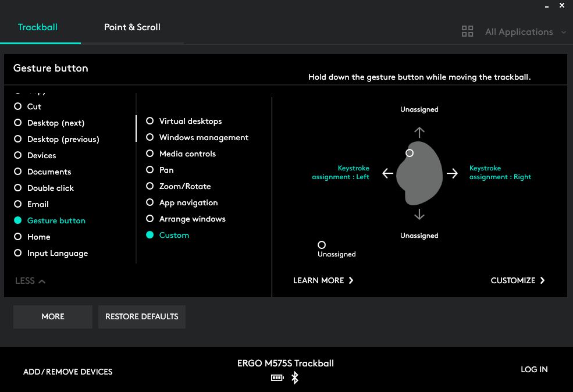This screenshot has height=392, width=573.
Task: Collapse the list with LESS chevron
Action: click(x=30, y=281)
